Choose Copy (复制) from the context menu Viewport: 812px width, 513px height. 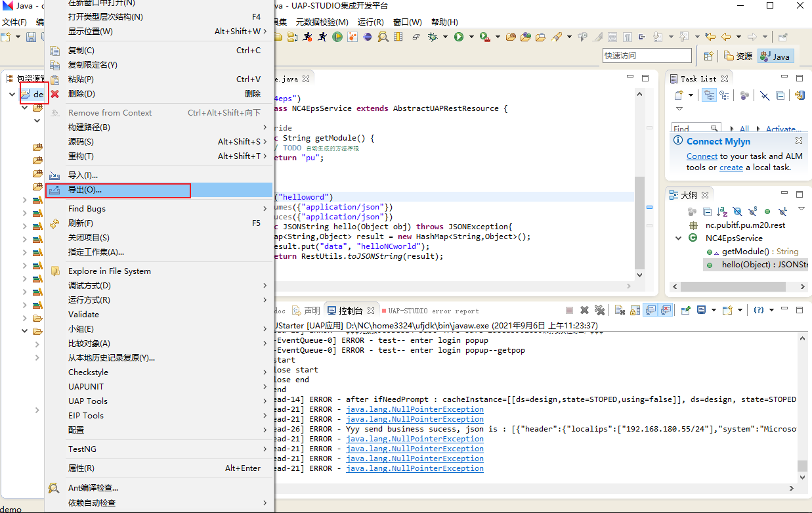158,51
